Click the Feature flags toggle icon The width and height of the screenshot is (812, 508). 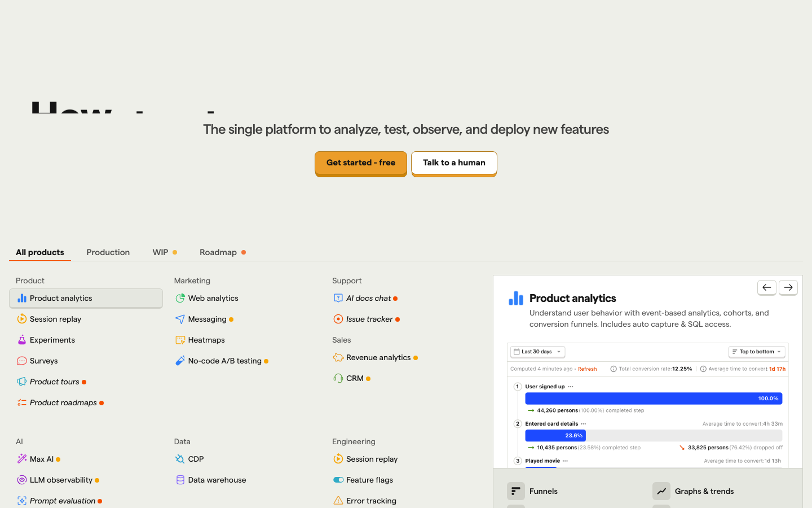[x=338, y=480]
